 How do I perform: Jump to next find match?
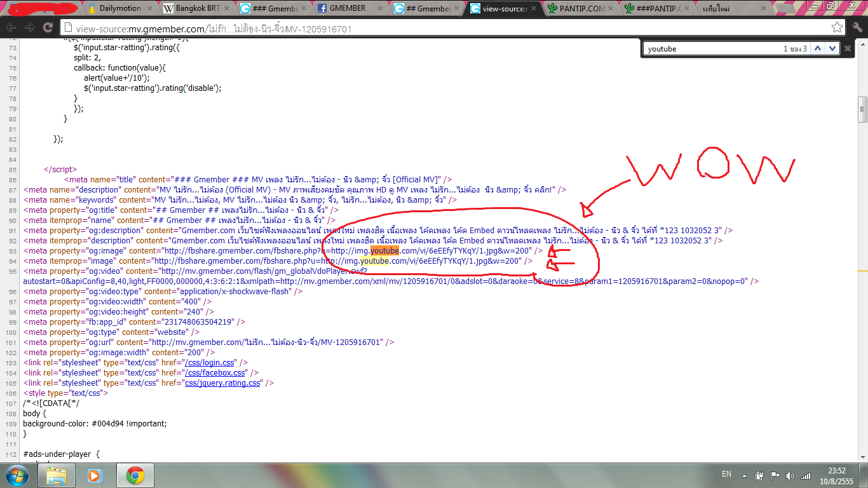pos(832,48)
